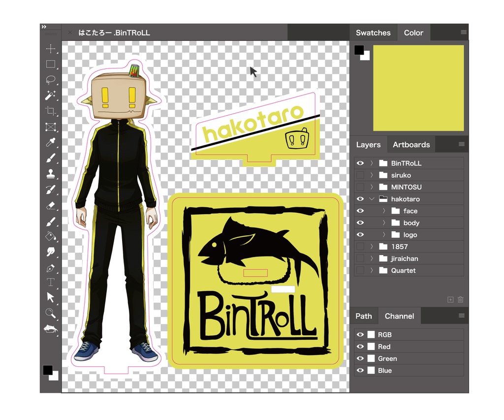Image resolution: width=504 pixels, height=420 pixels.
Task: Open the Swatches tab
Action: coord(374,32)
